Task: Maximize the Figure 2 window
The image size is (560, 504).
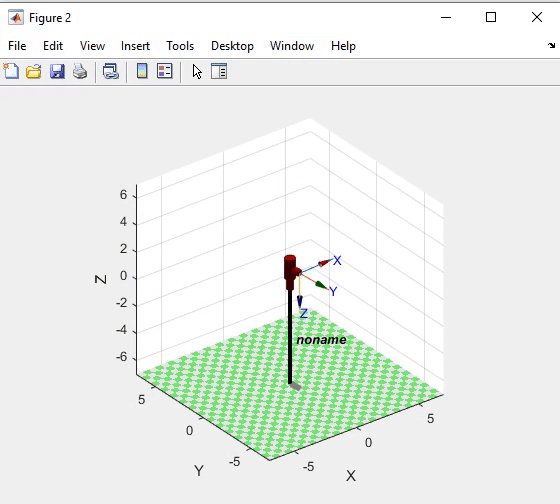Action: click(x=491, y=17)
